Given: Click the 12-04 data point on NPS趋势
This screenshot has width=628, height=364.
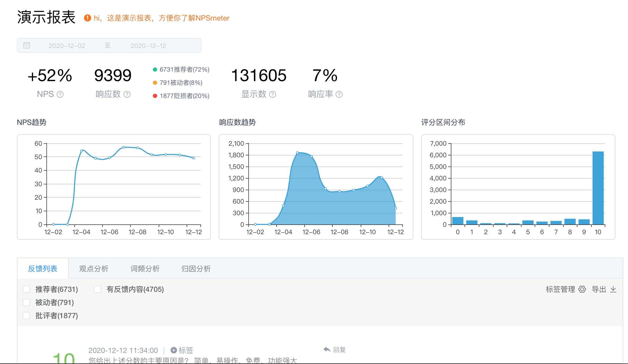Looking at the screenshot, I should [81, 151].
